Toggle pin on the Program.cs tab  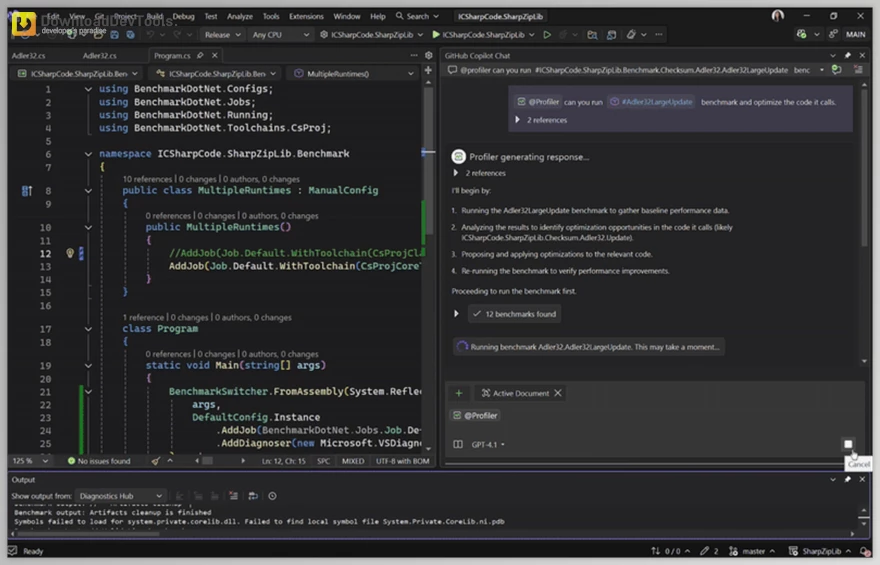(200, 56)
